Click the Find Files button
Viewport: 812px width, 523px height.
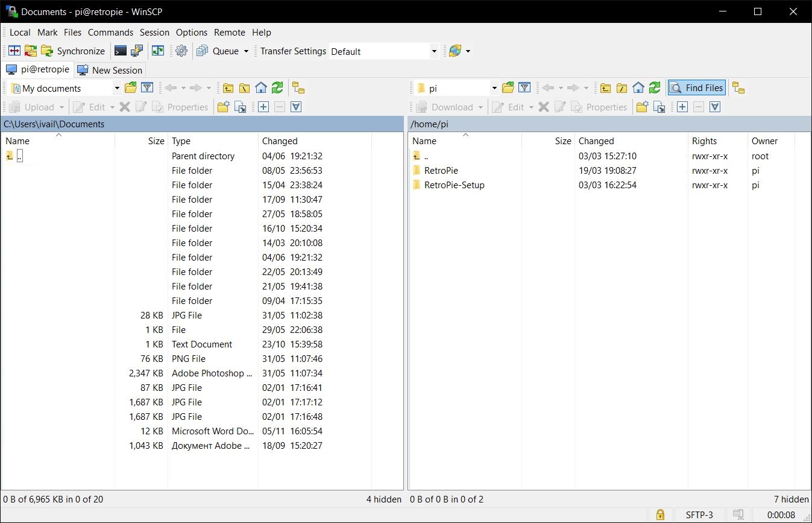[696, 88]
